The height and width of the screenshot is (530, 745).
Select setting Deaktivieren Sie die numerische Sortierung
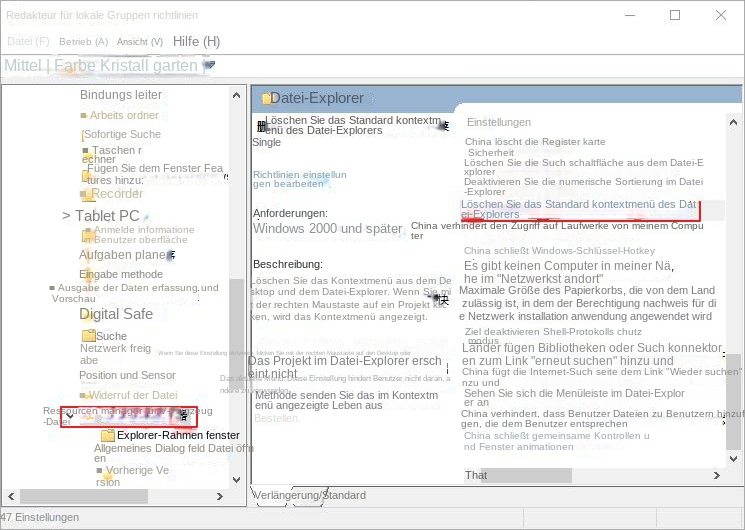point(583,186)
